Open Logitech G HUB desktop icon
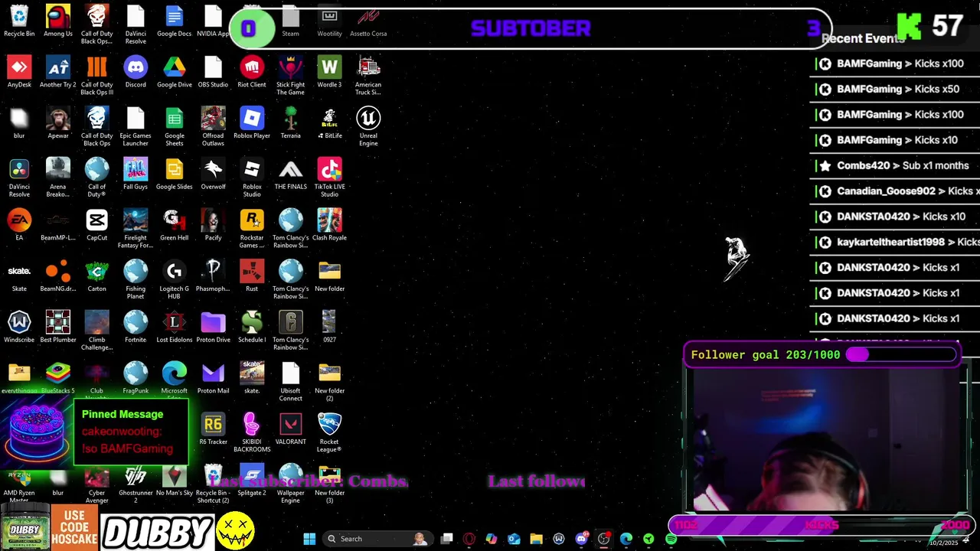 tap(174, 279)
